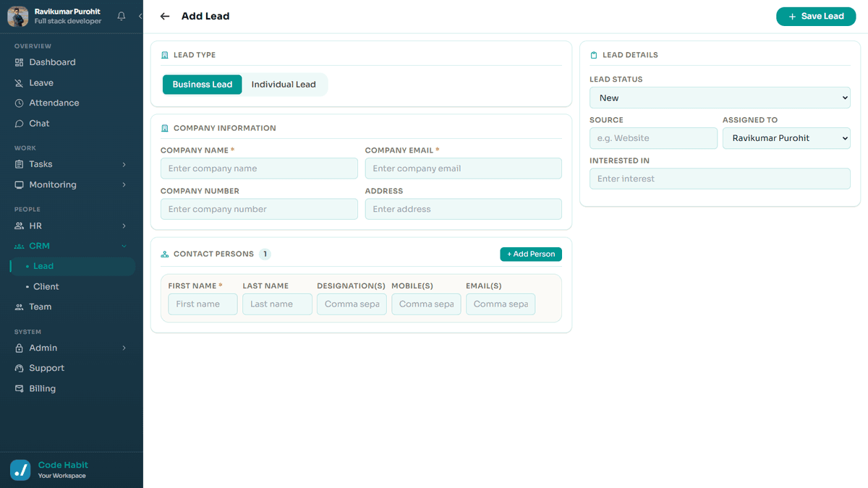Focus the Company Number field
This screenshot has height=488, width=868.
[x=259, y=209]
